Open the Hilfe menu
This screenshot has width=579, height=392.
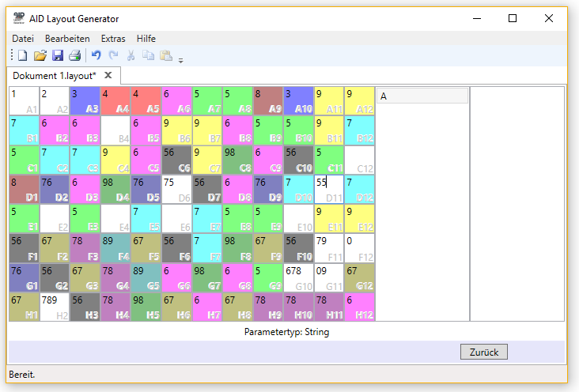click(146, 38)
